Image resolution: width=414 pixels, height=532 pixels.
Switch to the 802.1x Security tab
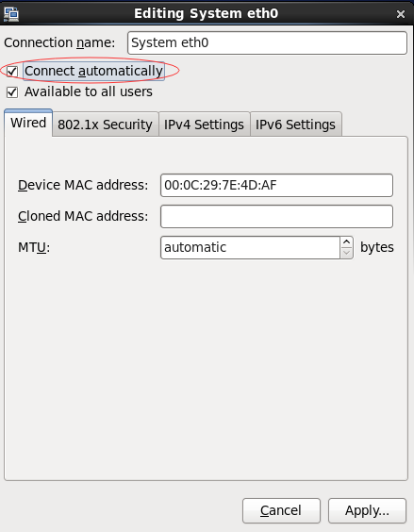pyautogui.click(x=106, y=125)
